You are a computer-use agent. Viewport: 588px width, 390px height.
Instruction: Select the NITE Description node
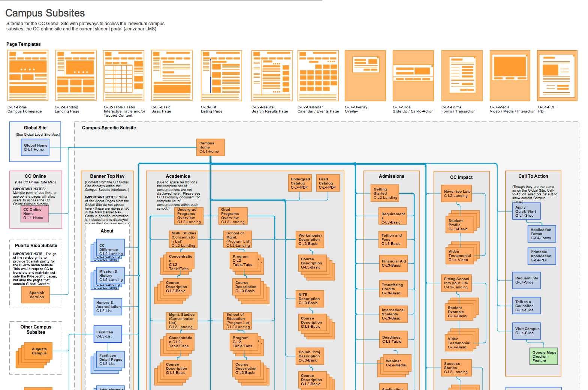pyautogui.click(x=310, y=299)
